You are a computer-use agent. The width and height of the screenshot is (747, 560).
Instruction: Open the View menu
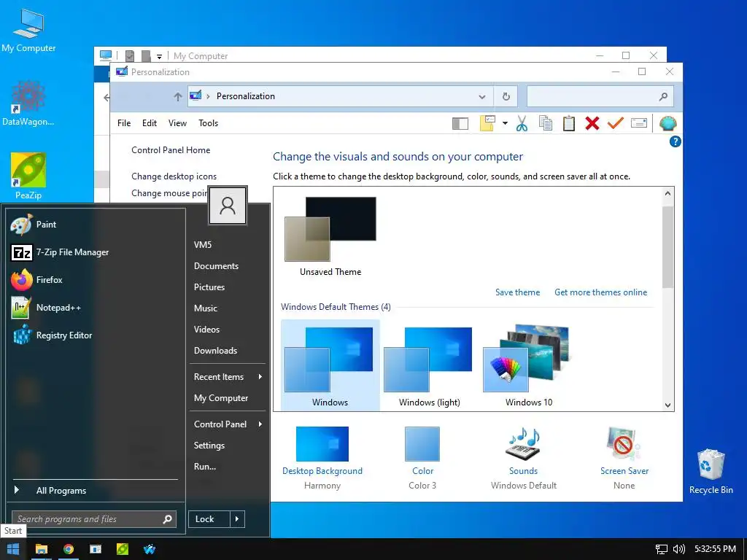coord(177,123)
